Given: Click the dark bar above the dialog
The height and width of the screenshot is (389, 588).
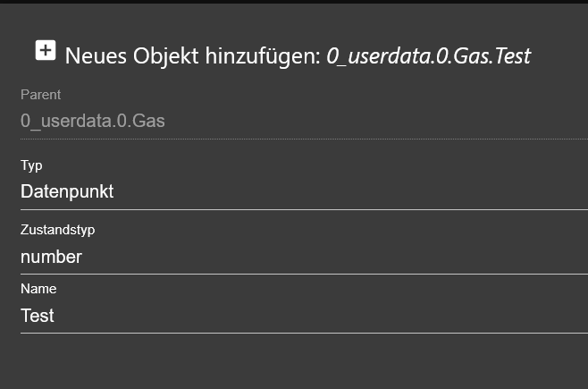Looking at the screenshot, I should click(294, 2).
